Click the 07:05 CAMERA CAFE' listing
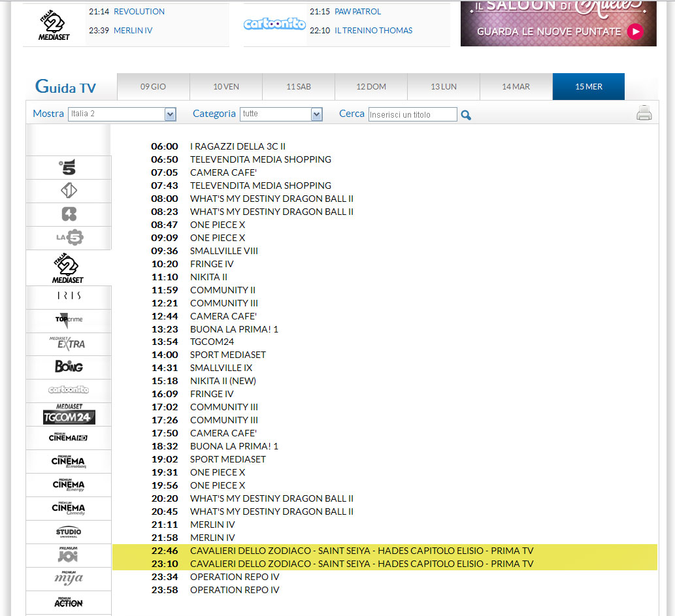 (x=223, y=172)
